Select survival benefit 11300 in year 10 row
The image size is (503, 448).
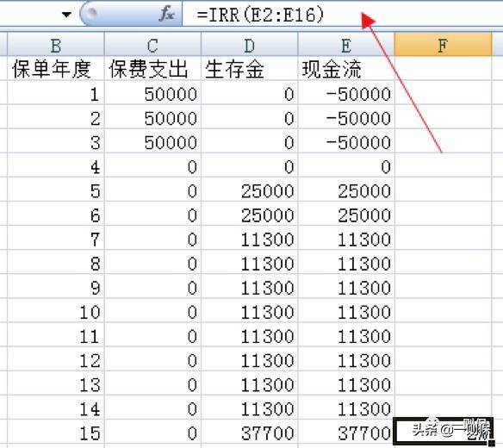(x=250, y=310)
